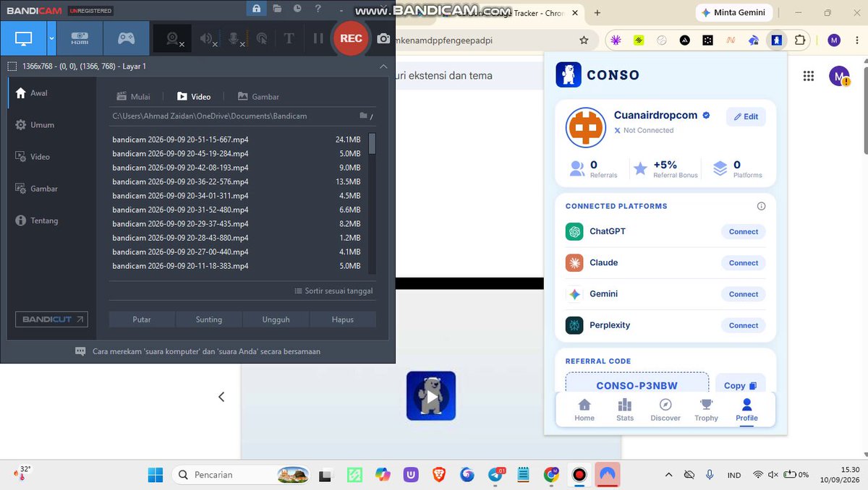The image size is (868, 490).
Task: Open the info icon beside Connected Platforms
Action: (761, 206)
